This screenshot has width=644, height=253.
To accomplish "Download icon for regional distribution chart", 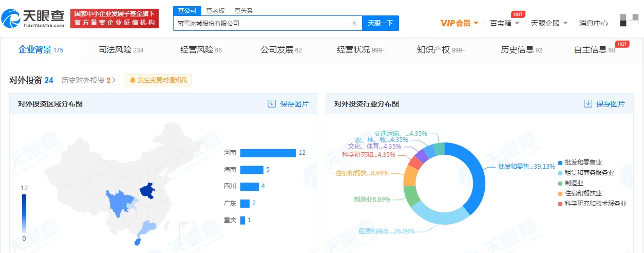I will point(272,104).
